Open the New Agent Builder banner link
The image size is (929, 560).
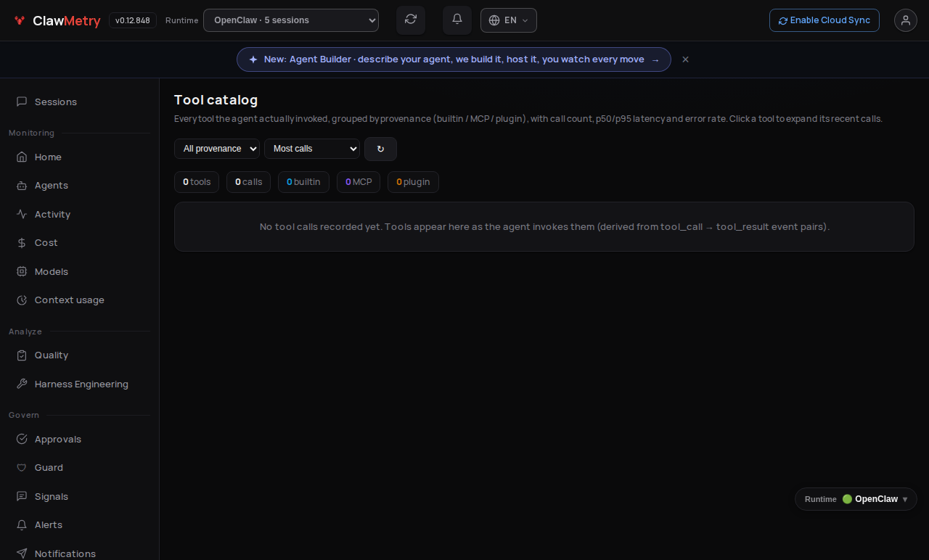454,59
